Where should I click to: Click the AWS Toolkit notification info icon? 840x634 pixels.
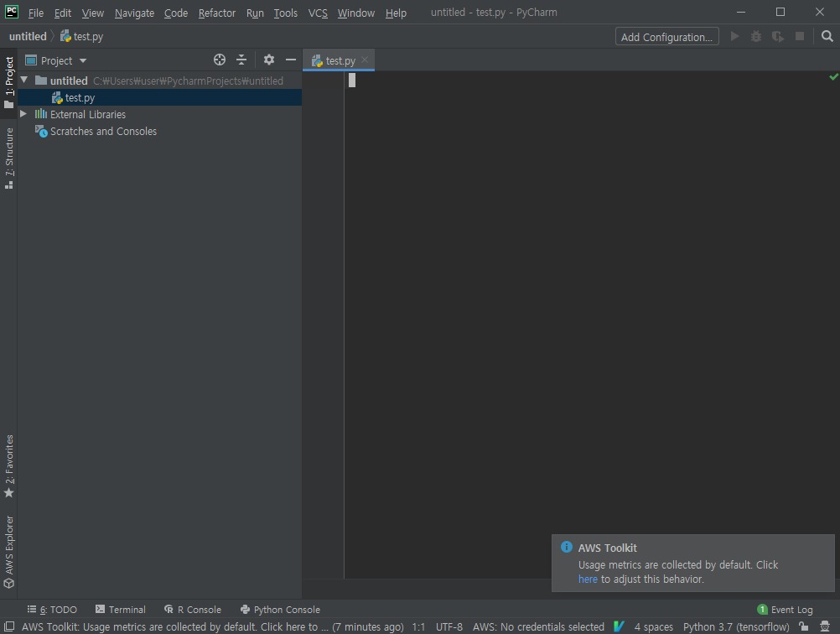coord(566,547)
